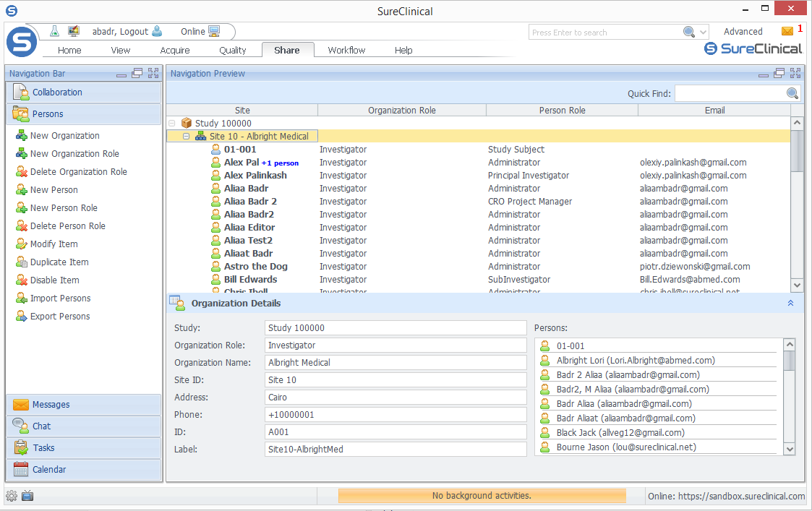Click New Organization Role item
The image size is (812, 511).
74,154
